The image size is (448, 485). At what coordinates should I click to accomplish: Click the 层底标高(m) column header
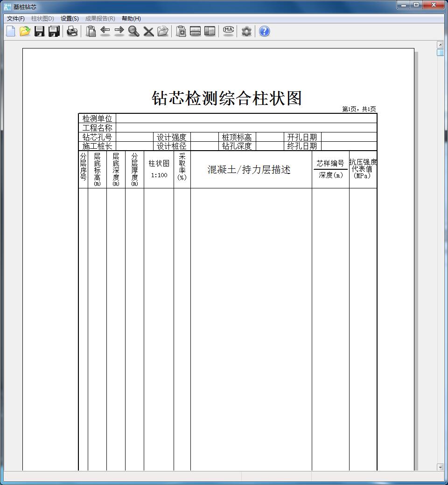[97, 169]
